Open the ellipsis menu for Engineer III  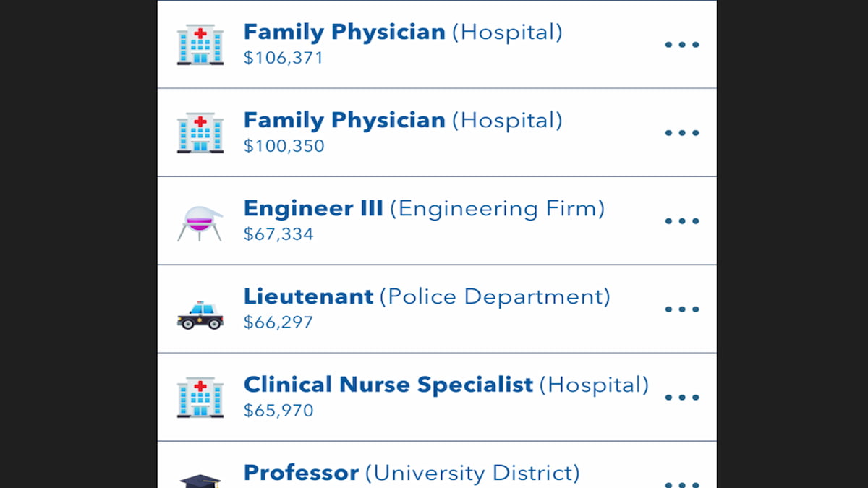682,221
